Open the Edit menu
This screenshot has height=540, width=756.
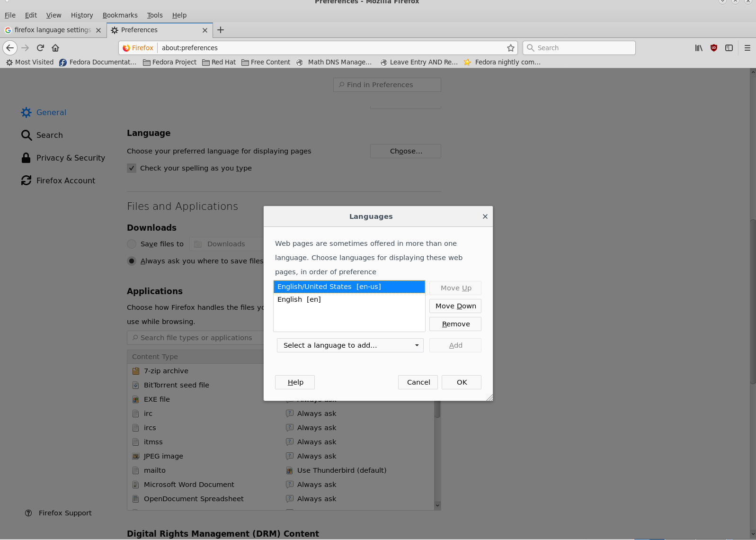[31, 15]
